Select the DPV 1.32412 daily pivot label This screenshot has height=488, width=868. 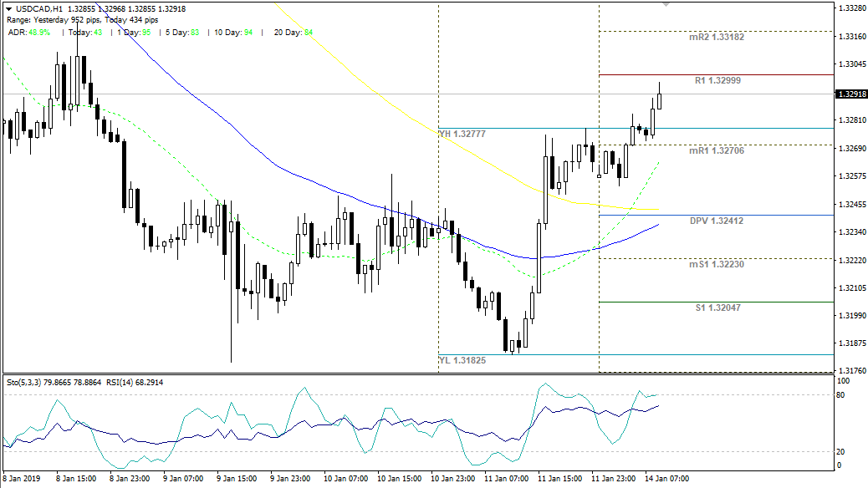click(717, 221)
